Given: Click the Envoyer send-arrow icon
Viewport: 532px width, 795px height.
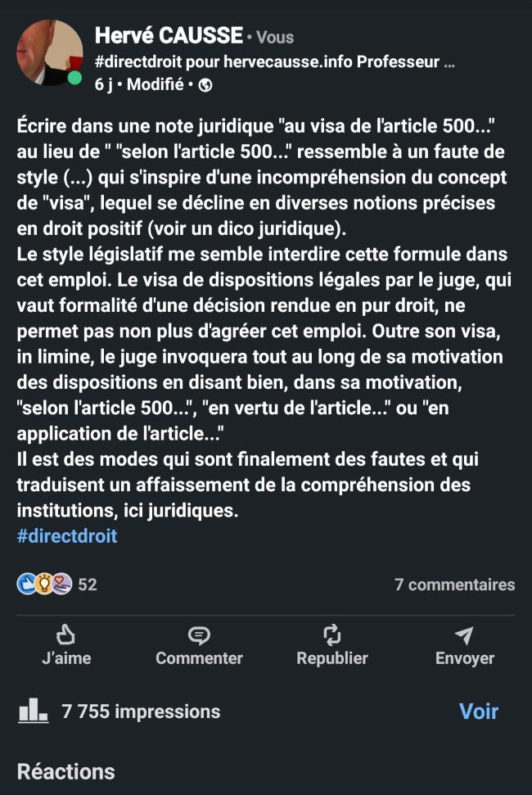Looking at the screenshot, I should (464, 635).
